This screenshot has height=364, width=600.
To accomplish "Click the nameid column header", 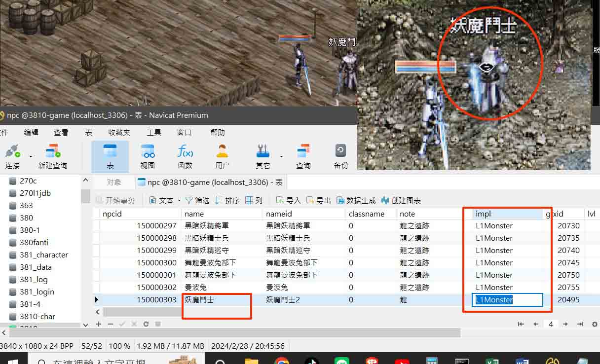I will pos(304,214).
